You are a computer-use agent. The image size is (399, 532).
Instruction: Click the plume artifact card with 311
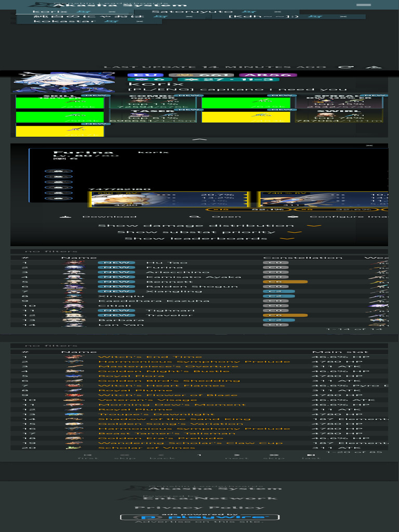pos(324,199)
